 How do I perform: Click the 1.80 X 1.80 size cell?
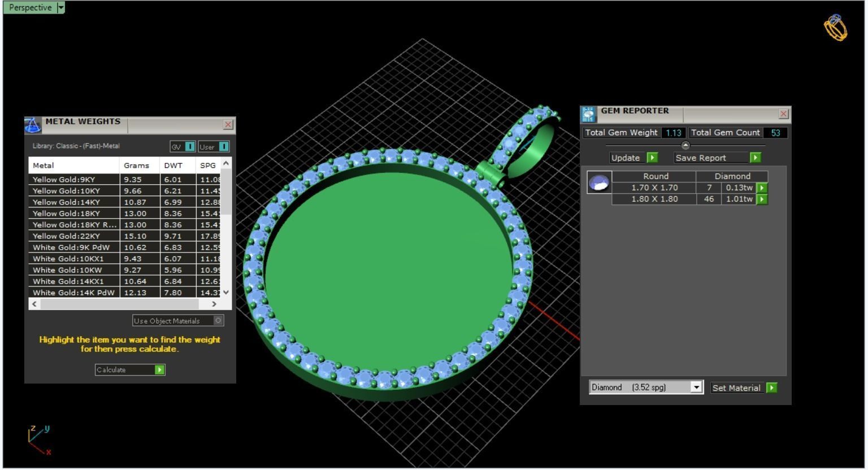click(654, 199)
